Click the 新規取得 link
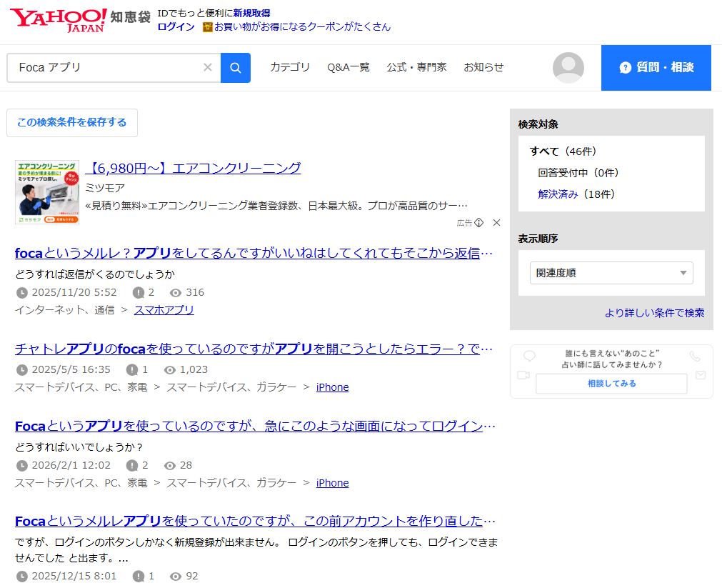 [x=251, y=14]
